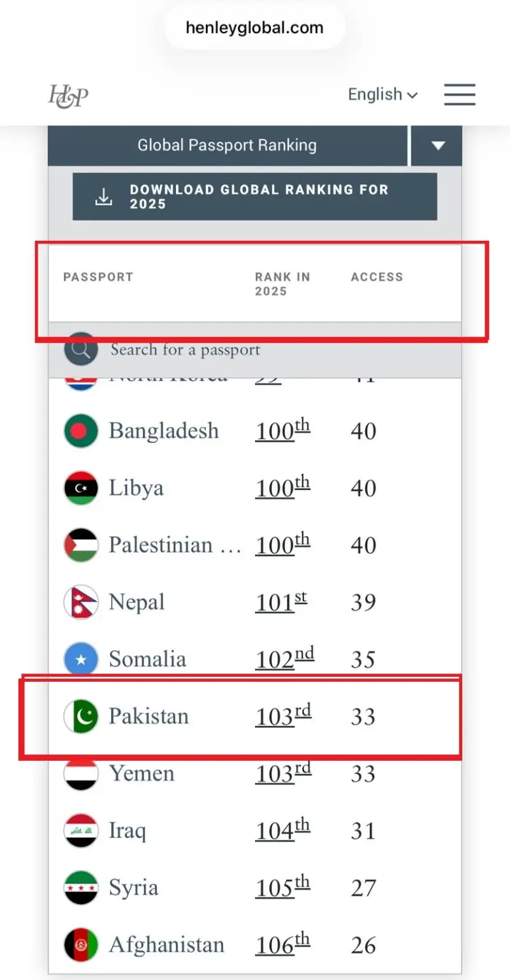Viewport: 510px width, 980px height.
Task: Click the henleyglobal.com address bar
Action: pos(254,28)
